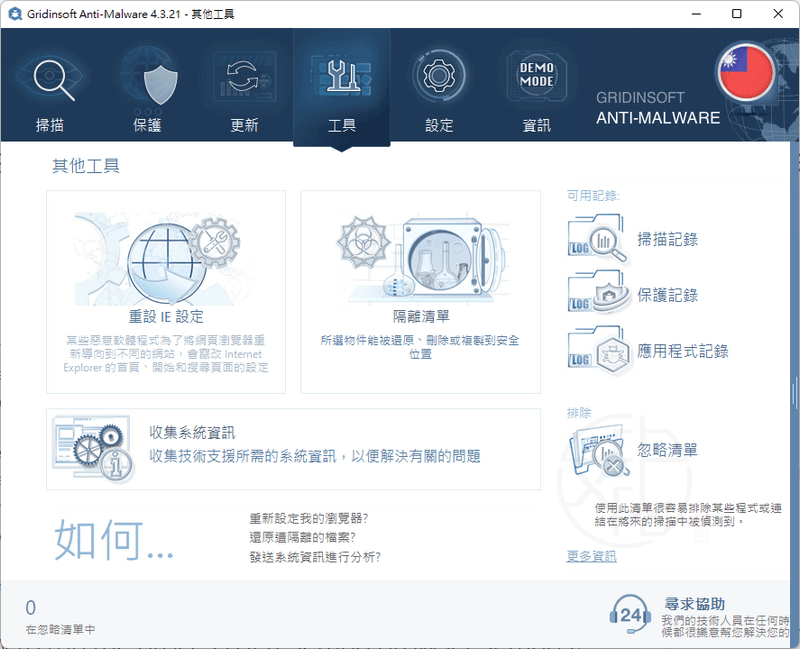Open 隔離清單 title
The width and height of the screenshot is (800, 649).
(421, 317)
